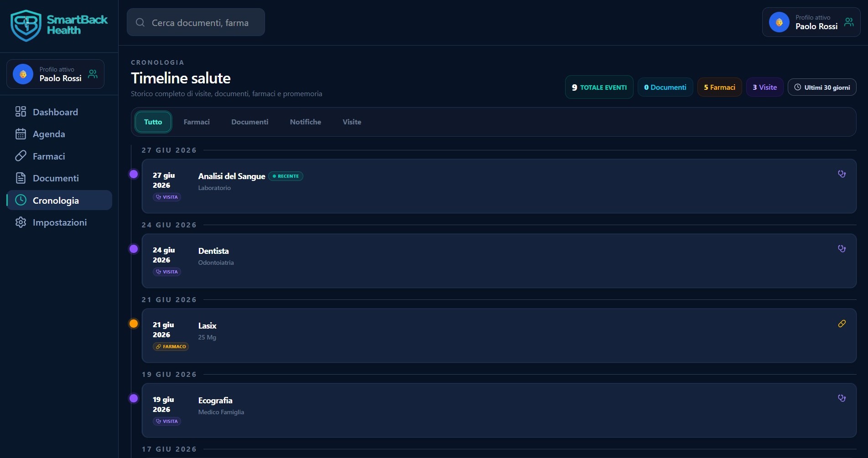Open the Ultimi 30 giorni period selector
Viewport: 868px width, 458px height.
tap(822, 87)
